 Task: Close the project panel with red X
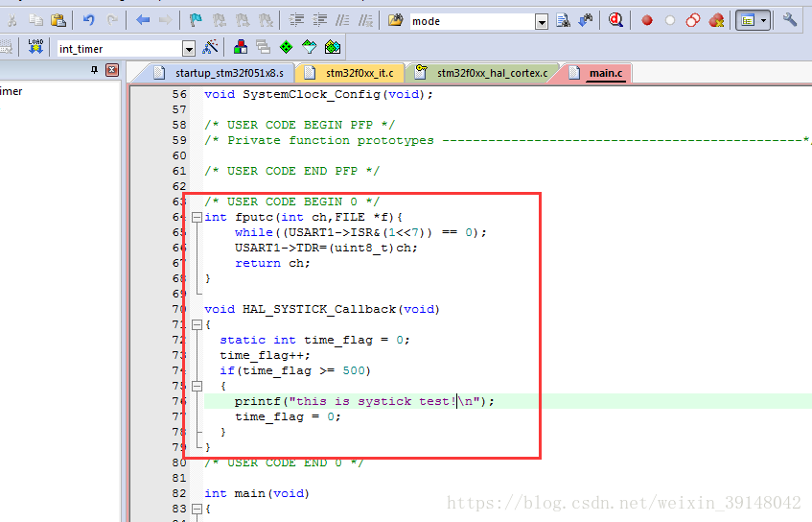(x=112, y=70)
